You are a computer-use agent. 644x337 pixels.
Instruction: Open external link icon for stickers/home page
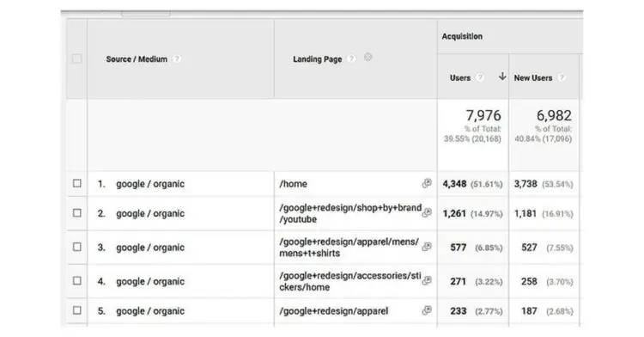click(427, 280)
